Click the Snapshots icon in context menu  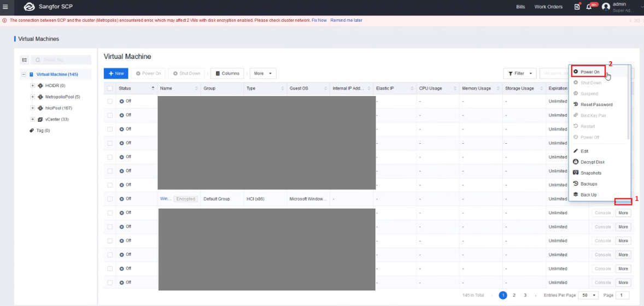point(576,173)
